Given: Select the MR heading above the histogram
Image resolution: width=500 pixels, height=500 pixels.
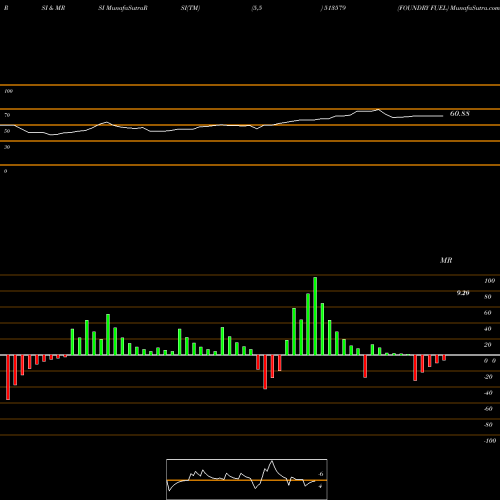Looking at the screenshot, I should point(446,260).
